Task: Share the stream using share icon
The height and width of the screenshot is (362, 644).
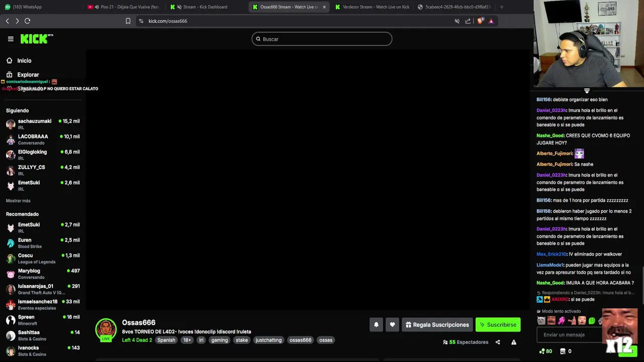Action: (x=498, y=342)
